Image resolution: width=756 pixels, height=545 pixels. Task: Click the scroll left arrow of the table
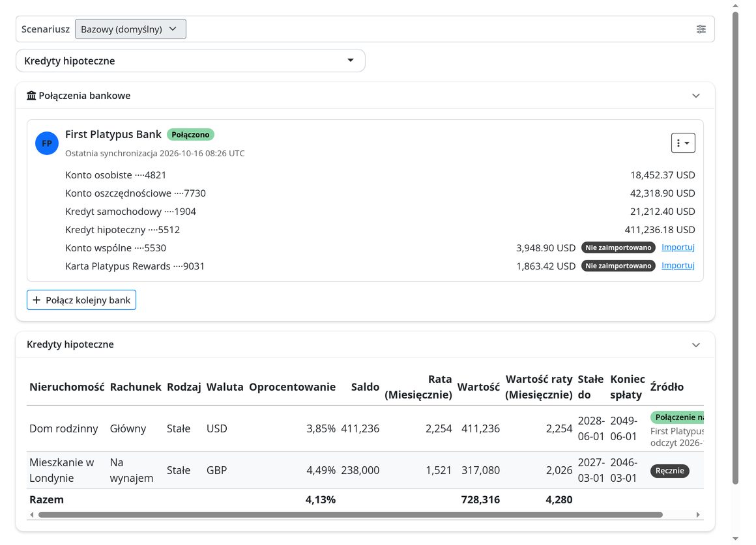coord(32,514)
